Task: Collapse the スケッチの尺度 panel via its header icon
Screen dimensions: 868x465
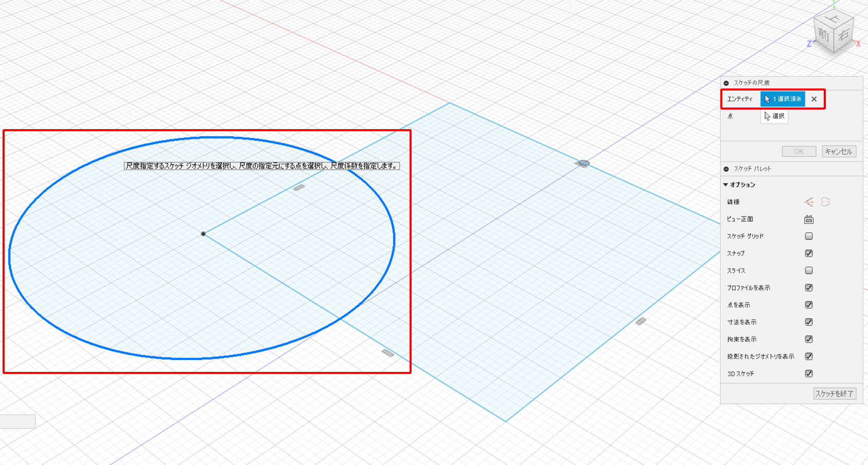Action: (726, 83)
